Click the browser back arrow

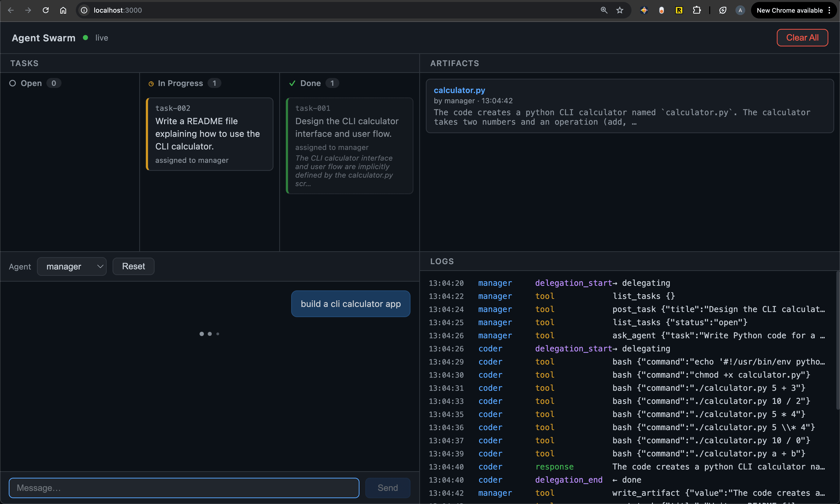pos(10,10)
